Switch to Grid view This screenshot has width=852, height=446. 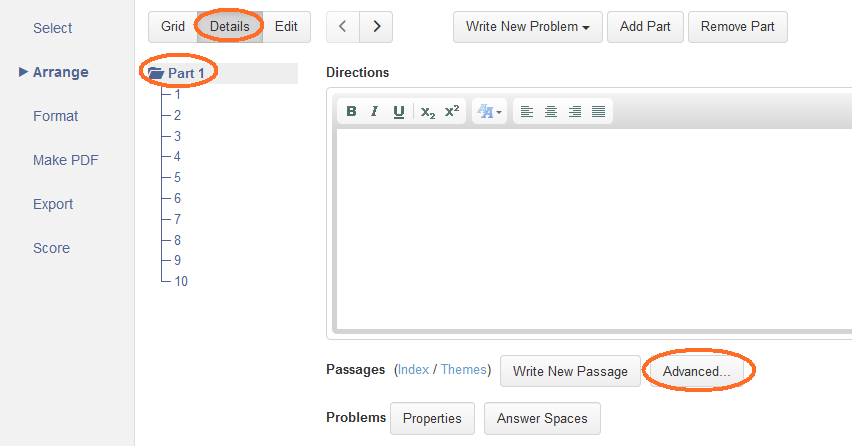(x=173, y=27)
